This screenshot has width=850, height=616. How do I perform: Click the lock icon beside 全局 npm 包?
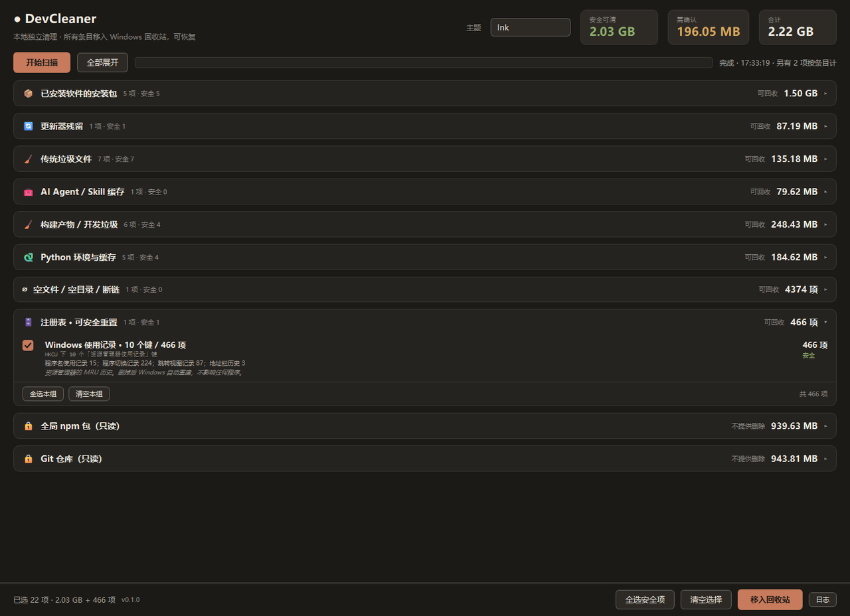[28, 426]
